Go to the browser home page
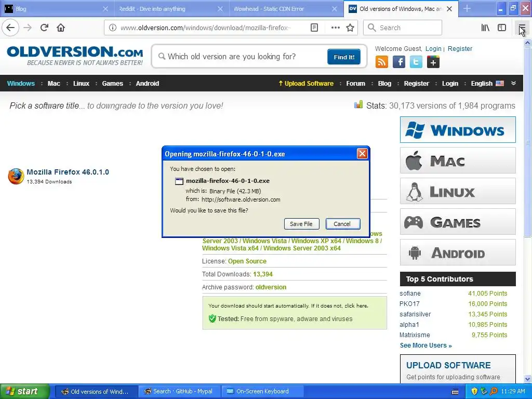Viewport: 532px width, 399px height. [x=61, y=28]
